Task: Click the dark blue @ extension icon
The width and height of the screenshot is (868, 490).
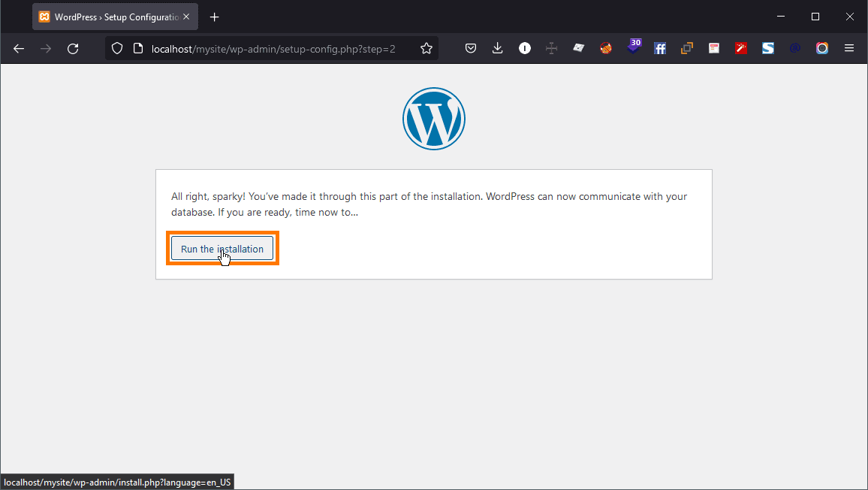Action: (x=795, y=49)
